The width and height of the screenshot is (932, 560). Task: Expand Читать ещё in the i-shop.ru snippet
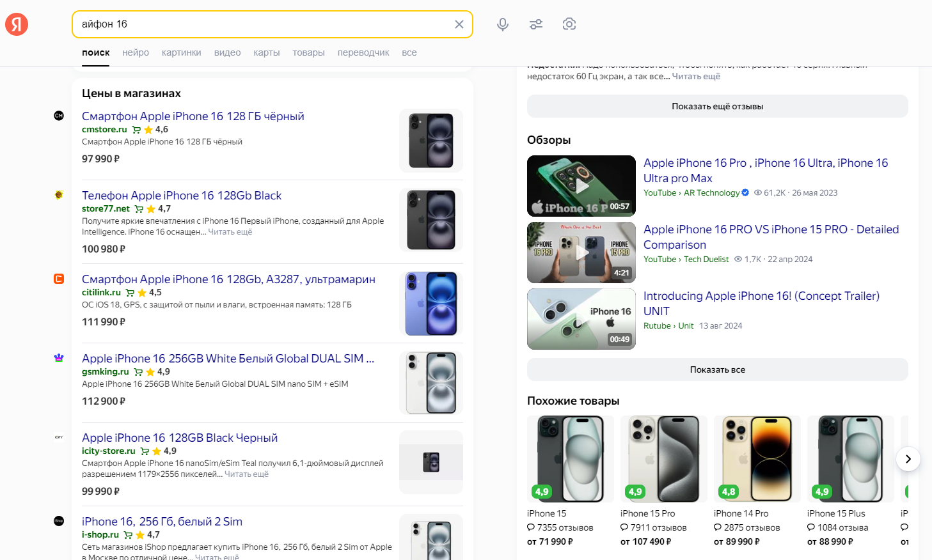point(217,557)
